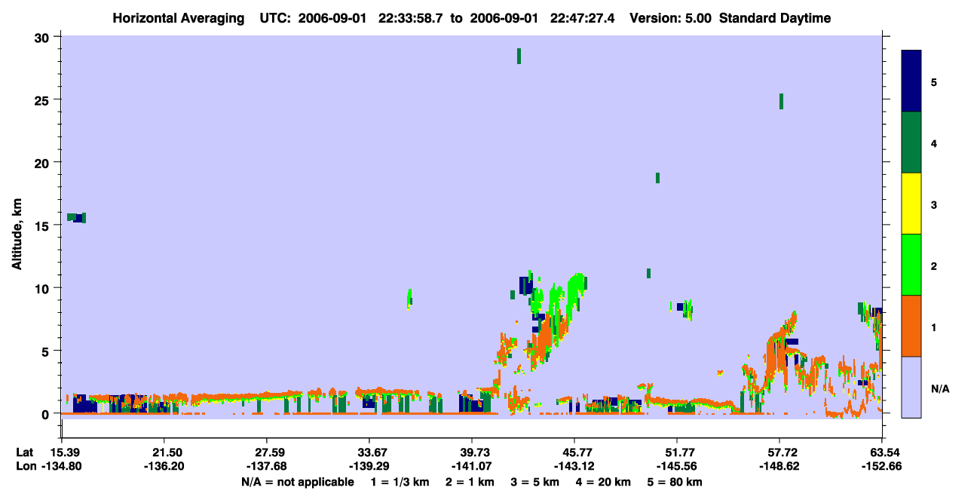
Task: Click the longitude value -143.12
Action: point(574,466)
